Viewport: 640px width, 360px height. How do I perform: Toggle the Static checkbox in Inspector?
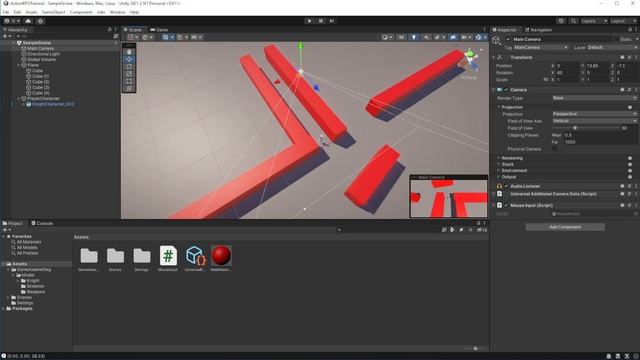pyautogui.click(x=616, y=39)
